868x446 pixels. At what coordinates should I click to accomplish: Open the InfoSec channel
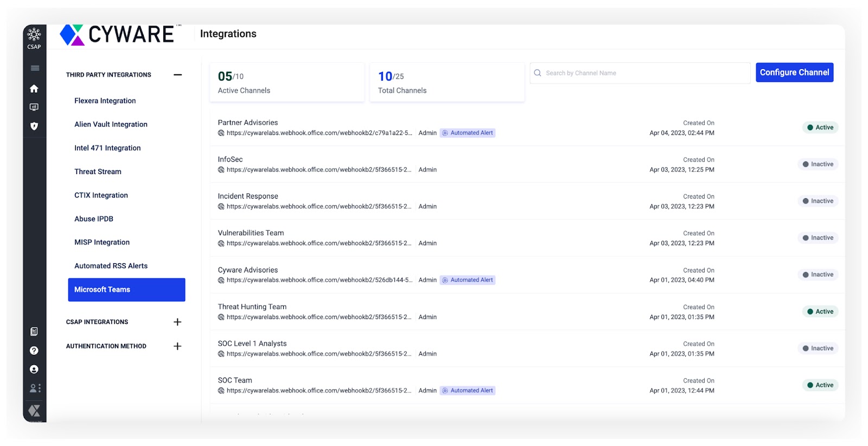click(231, 160)
